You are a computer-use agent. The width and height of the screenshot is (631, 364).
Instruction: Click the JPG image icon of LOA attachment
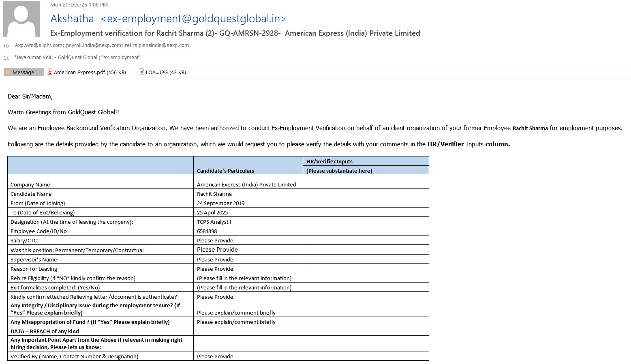tap(142, 72)
